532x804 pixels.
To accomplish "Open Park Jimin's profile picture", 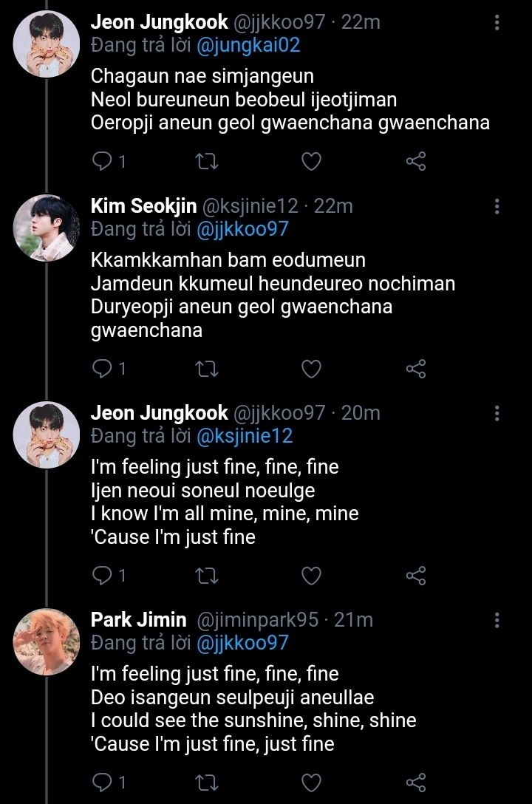I will point(47,641).
